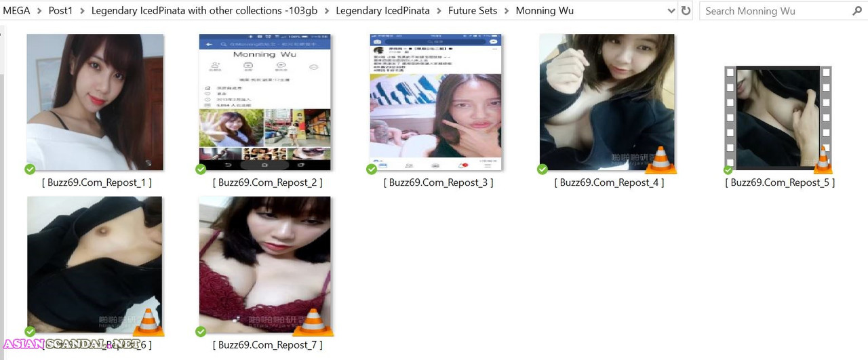Expand the chevron after Legendary IcedPinata crumb
The image size is (868, 360).
(439, 11)
